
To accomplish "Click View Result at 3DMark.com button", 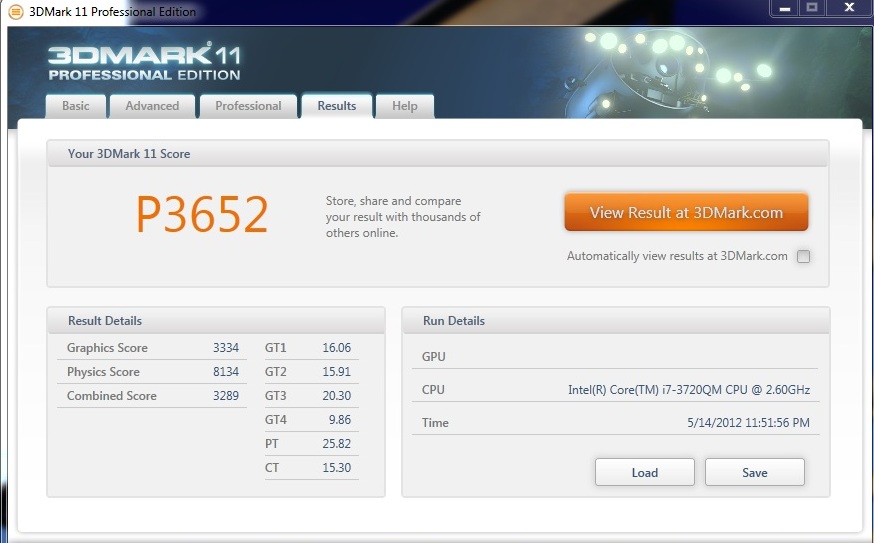I will pyautogui.click(x=686, y=212).
